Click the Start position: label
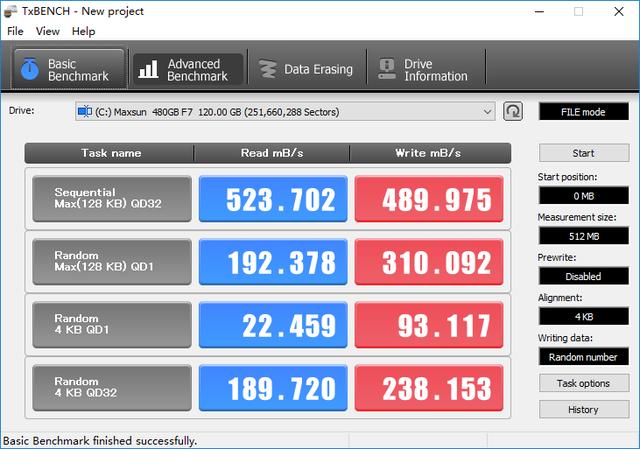 click(567, 177)
